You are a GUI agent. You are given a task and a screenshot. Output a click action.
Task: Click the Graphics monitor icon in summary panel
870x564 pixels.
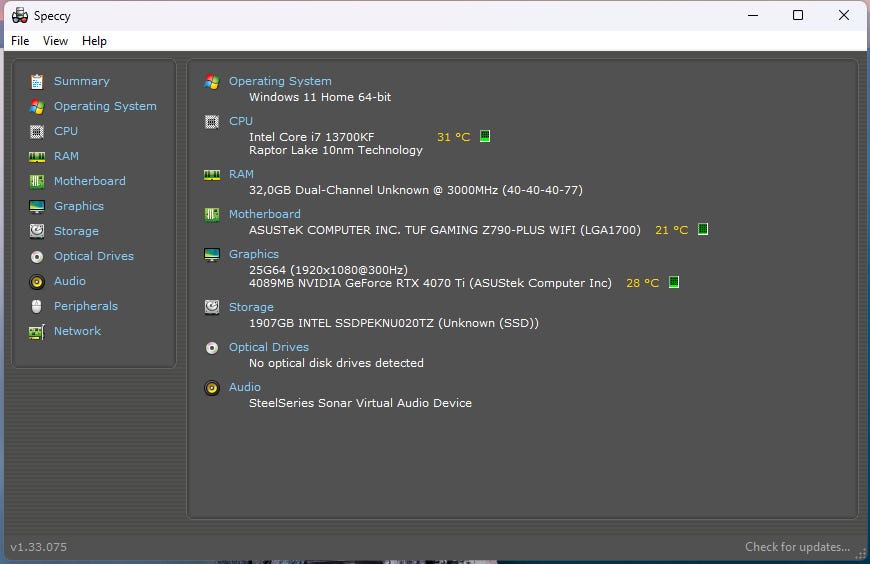tap(212, 254)
